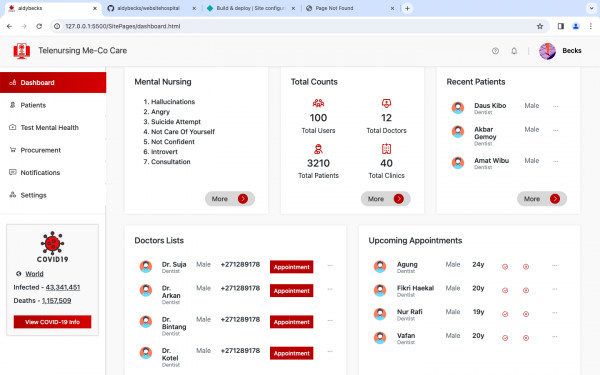Click View COVID-19 Info button
Screen dimensions: 600x375
[x=52, y=322]
